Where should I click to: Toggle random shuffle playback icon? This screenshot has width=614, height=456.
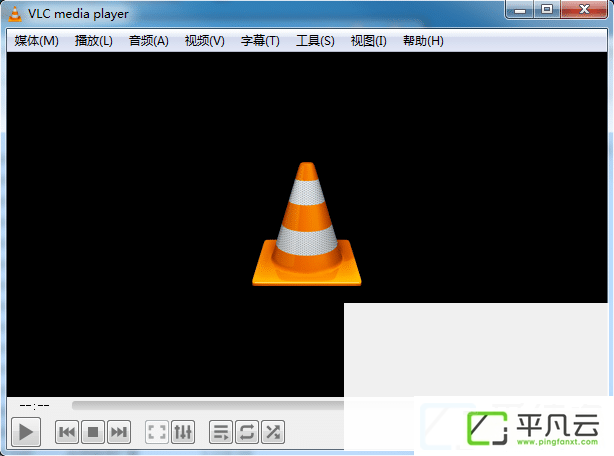273,432
